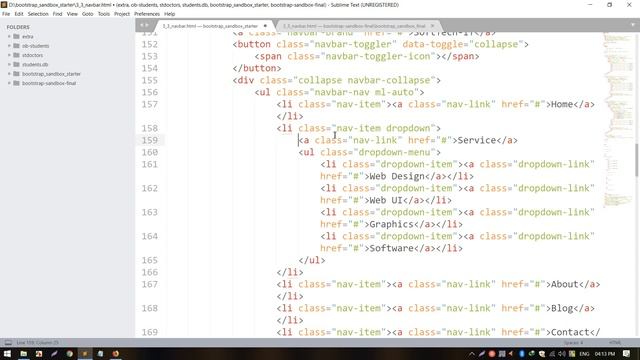Switch ENG input language indicator

click(584, 353)
